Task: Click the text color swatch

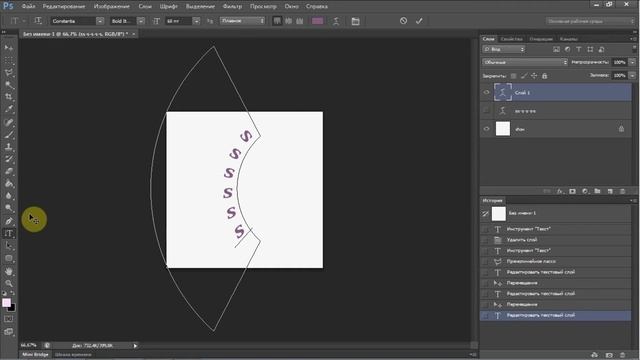Action: 317,21
